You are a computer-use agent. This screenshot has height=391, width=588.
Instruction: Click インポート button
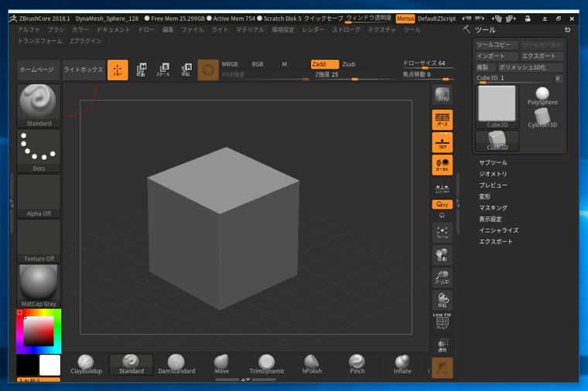coord(497,56)
